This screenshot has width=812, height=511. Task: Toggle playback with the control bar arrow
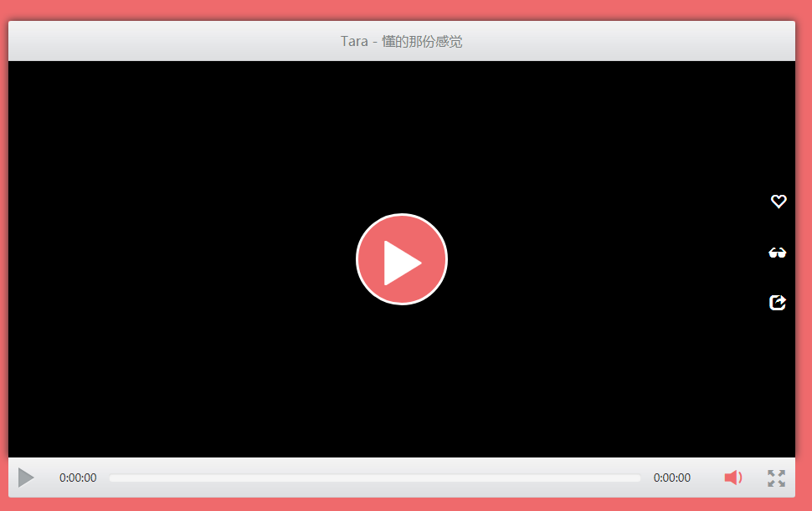pos(26,478)
